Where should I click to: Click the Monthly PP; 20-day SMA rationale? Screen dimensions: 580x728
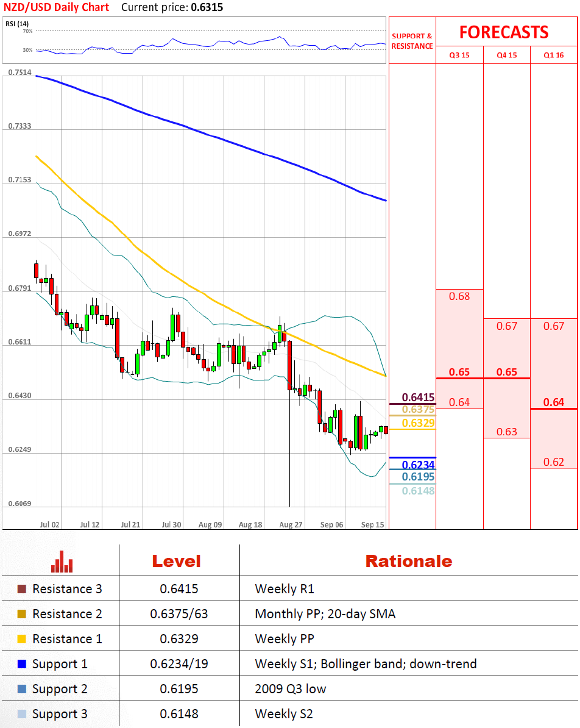(x=325, y=614)
